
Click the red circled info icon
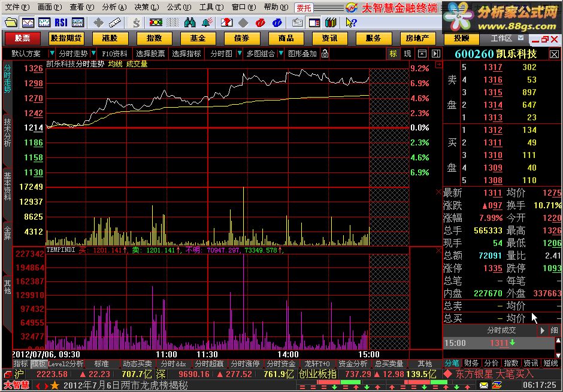pos(260,23)
